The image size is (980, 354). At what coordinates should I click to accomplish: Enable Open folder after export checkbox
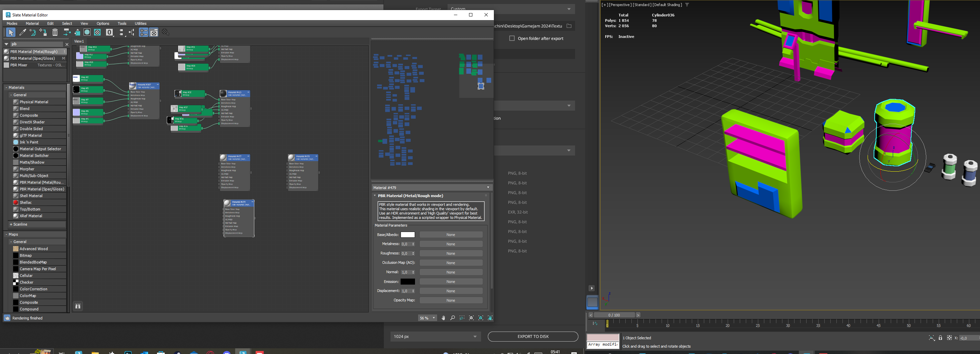(512, 39)
